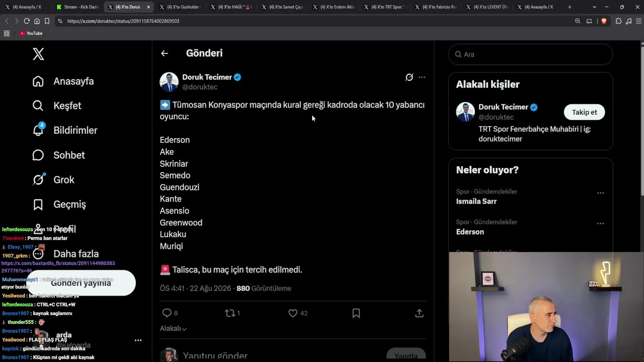This screenshot has height=362, width=644.
Task: Click Takip et to follow Doruk Tecimer
Action: 584,112
